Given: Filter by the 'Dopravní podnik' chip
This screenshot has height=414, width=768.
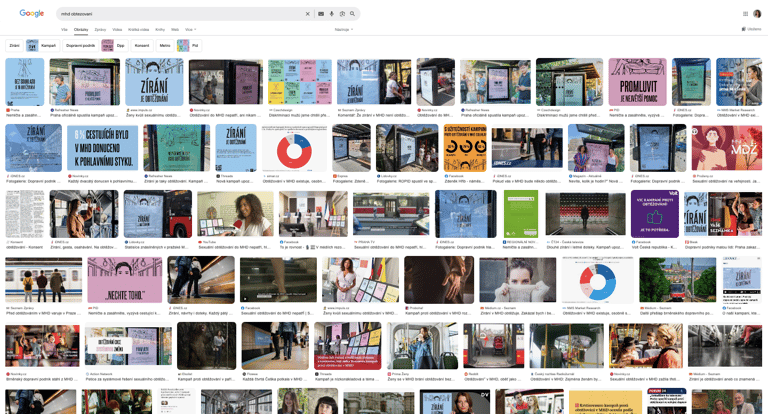Looking at the screenshot, I should 81,46.
